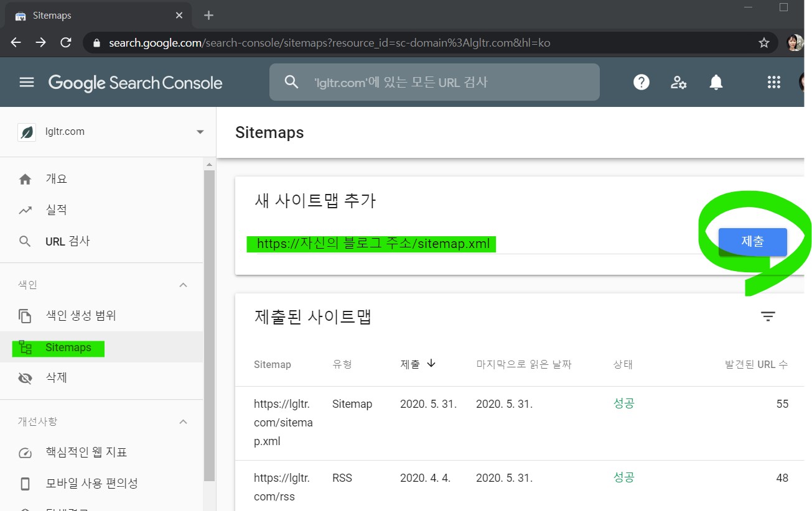Screen dimensions: 812x511
Task: Click the Removals crossed-eye icon
Action: pyautogui.click(x=25, y=378)
